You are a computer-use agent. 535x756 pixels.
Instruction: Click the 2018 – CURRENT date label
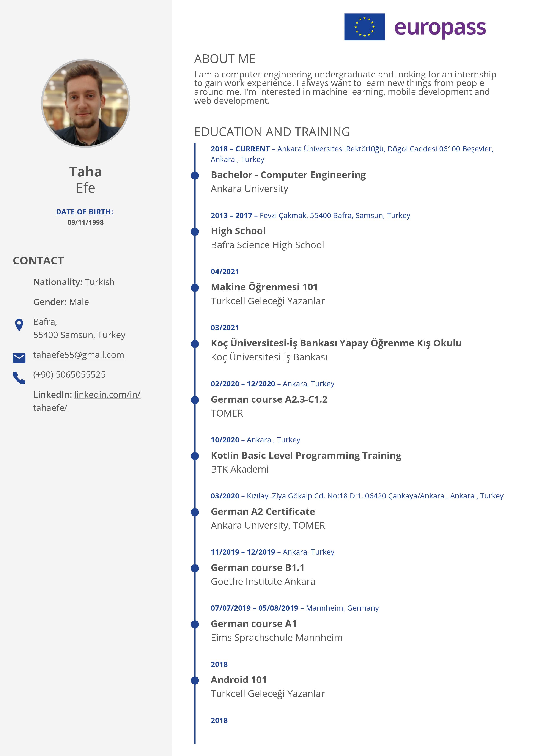coord(240,149)
